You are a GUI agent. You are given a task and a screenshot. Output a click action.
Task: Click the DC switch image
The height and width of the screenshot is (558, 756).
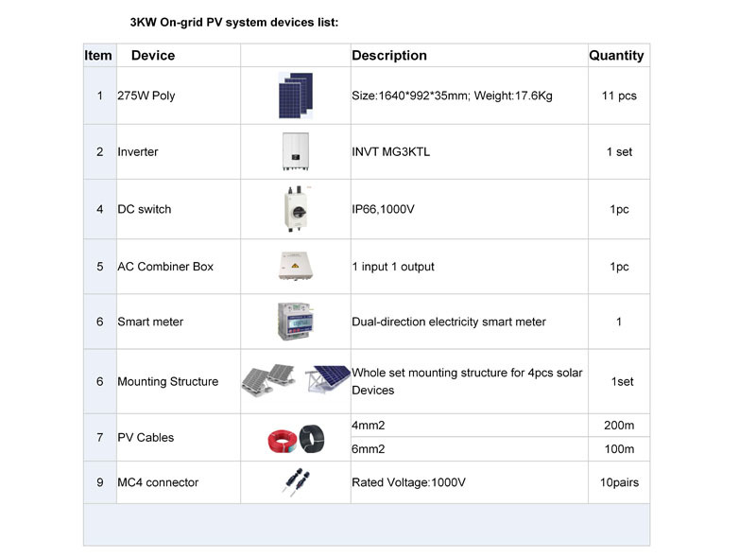pyautogui.click(x=296, y=209)
